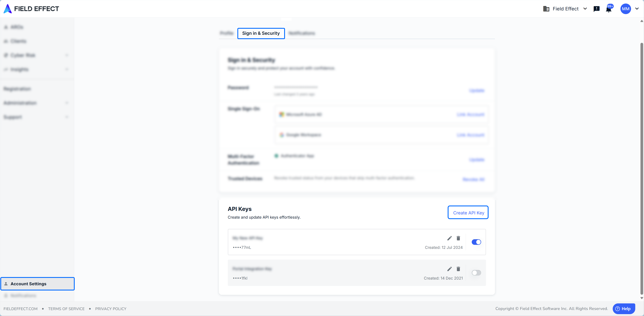Click the Field Effect logo
The width and height of the screenshot is (644, 316).
(x=31, y=9)
